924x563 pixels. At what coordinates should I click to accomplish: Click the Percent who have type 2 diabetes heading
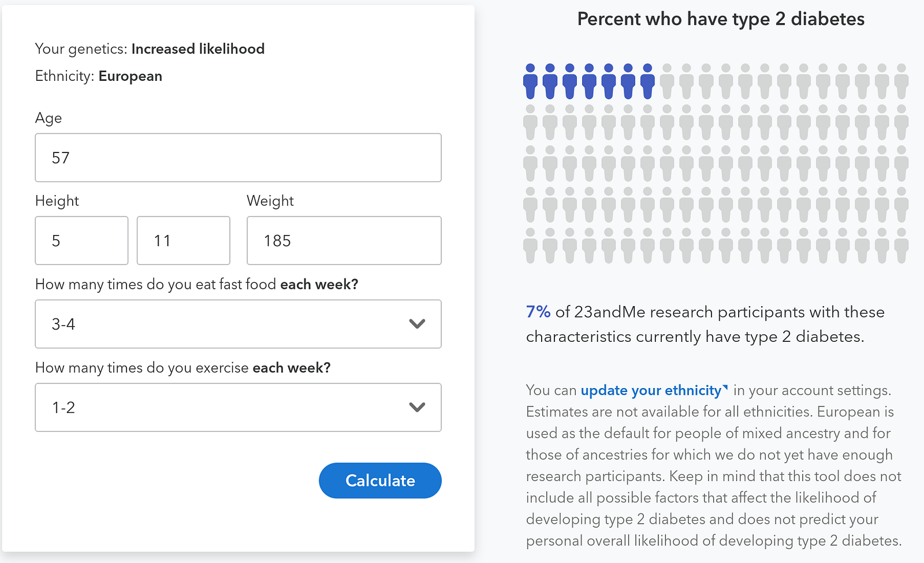[x=721, y=19]
